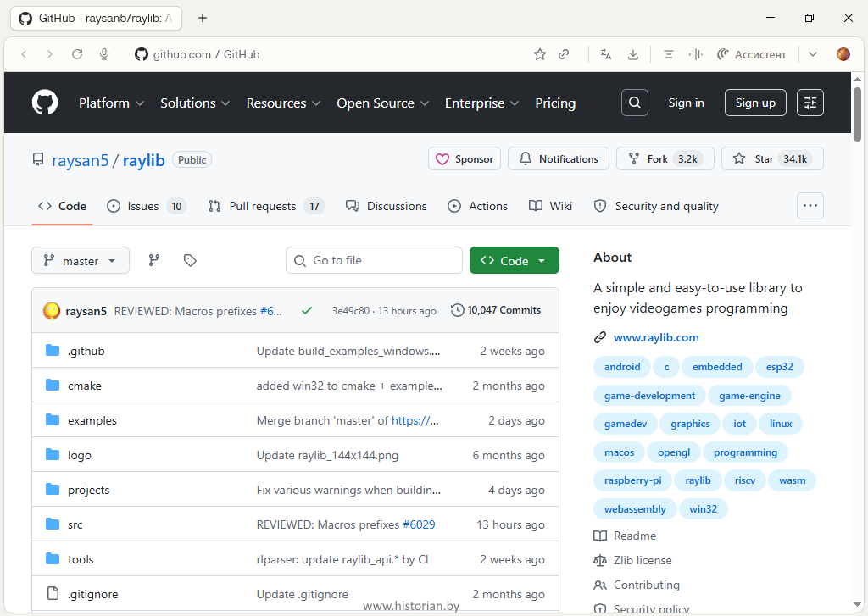868x616 pixels.
Task: Expand the Enterprise menu
Action: pos(481,103)
